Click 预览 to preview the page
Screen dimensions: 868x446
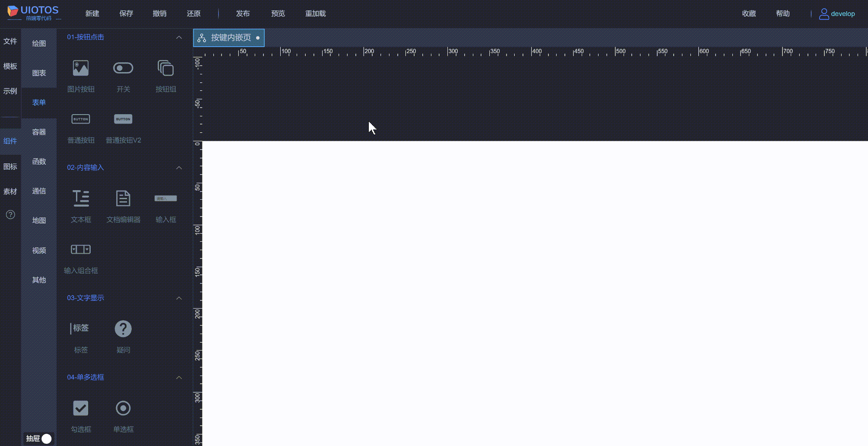(278, 14)
